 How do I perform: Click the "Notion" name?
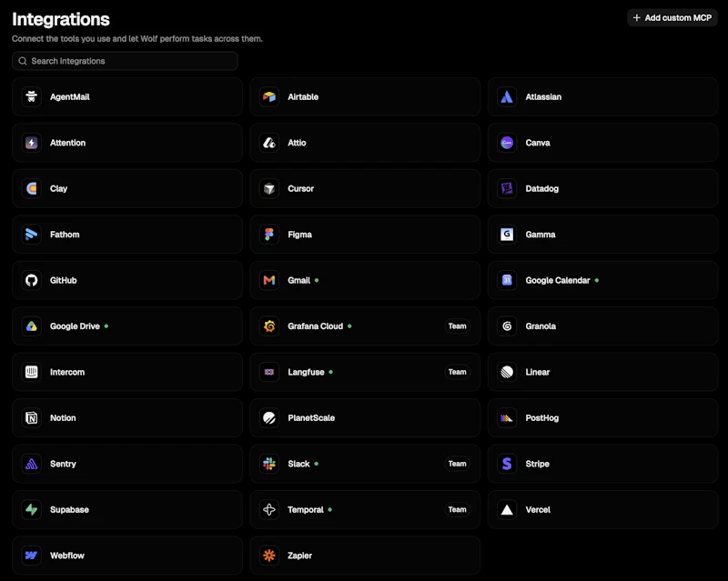63,417
